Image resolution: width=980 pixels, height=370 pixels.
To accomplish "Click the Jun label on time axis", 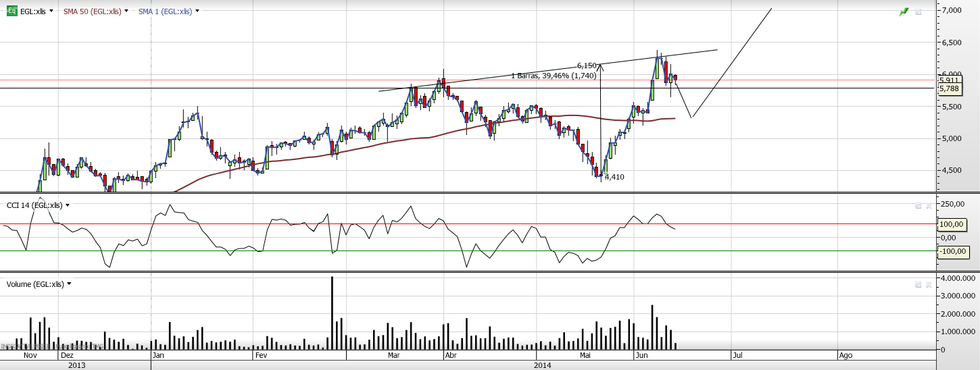I will click(x=641, y=354).
